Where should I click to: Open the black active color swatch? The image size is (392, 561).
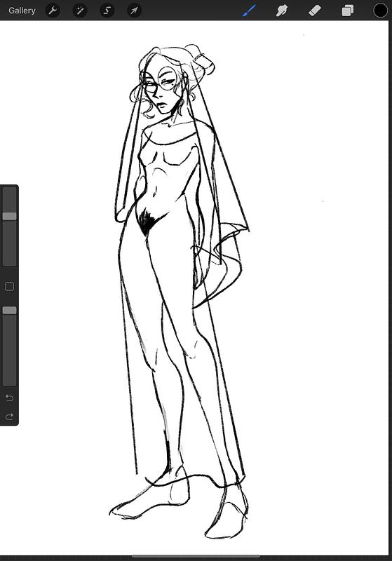coord(380,11)
